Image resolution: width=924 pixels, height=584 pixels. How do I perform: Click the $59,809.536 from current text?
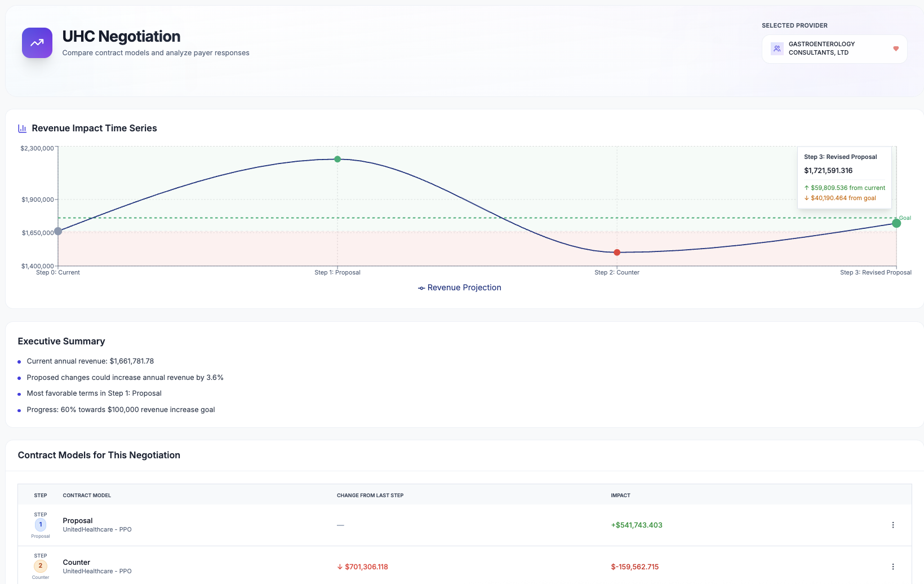pos(845,188)
